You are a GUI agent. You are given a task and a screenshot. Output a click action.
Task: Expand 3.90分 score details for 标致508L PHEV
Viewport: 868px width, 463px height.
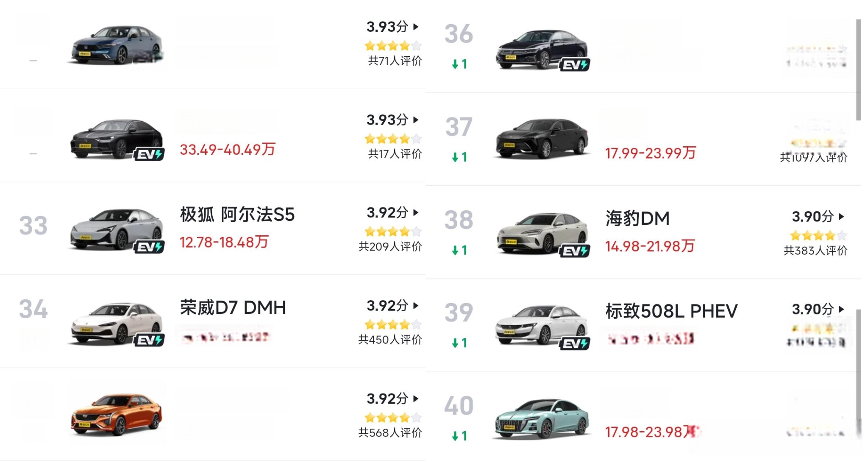point(841,309)
